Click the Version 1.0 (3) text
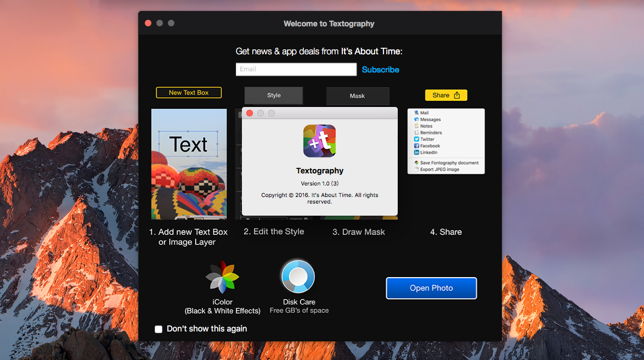Viewport: 644px width, 360px height. tap(320, 183)
